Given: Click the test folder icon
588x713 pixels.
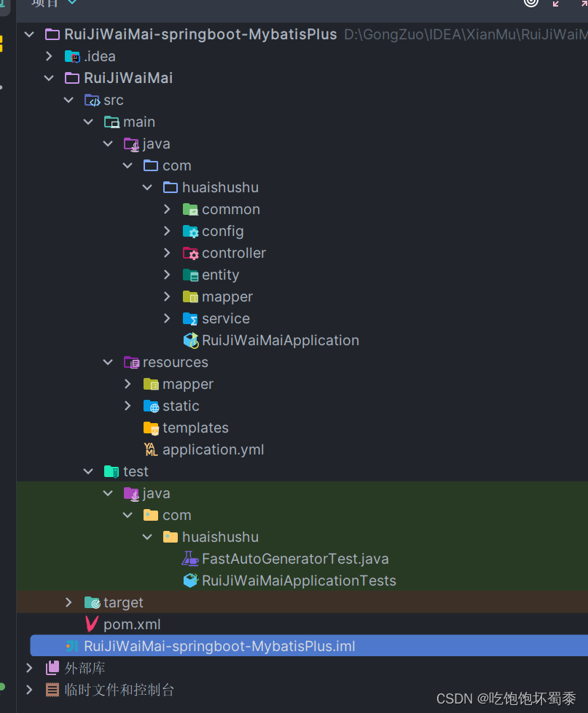Looking at the screenshot, I should 112,471.
